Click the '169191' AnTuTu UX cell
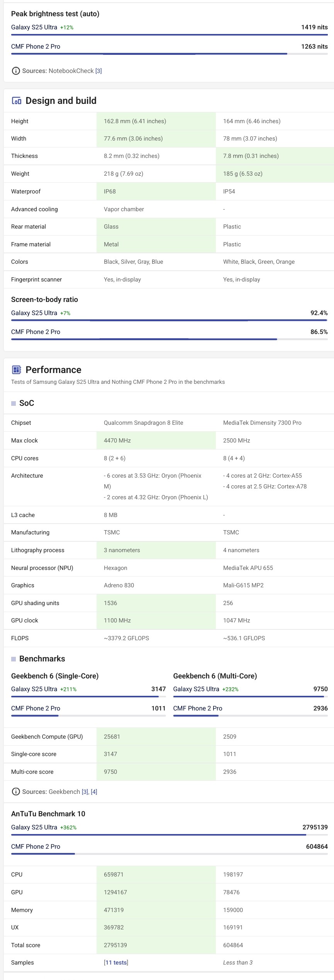 pos(275,927)
